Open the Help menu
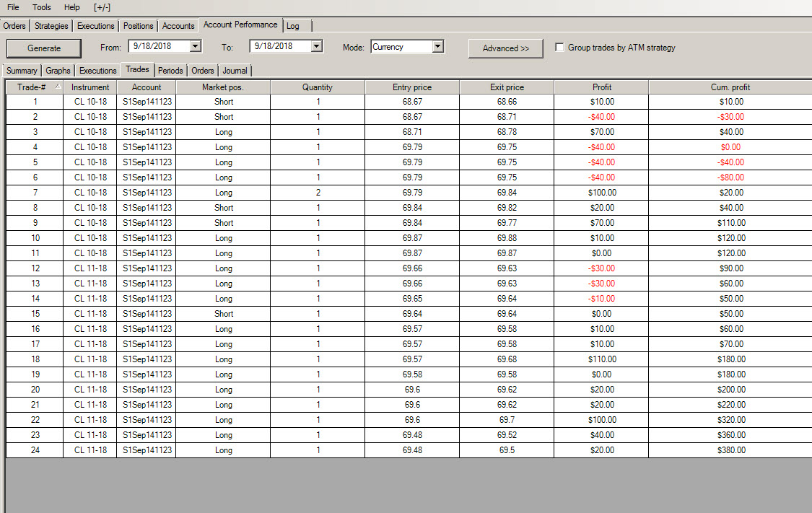 [x=72, y=7]
